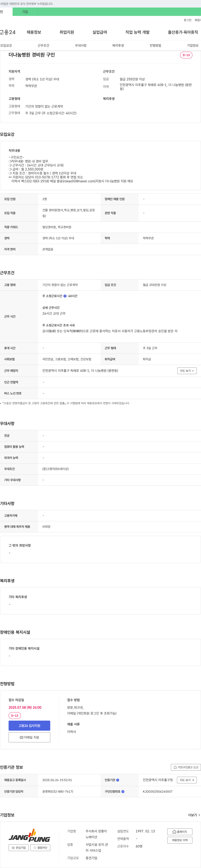Click job title 더나눔병원 경비원 구인

click(32, 55)
